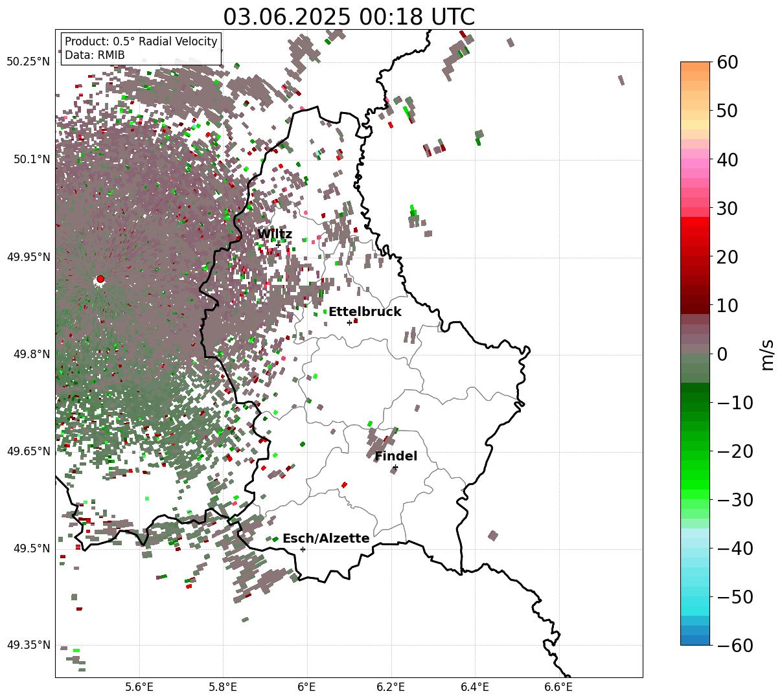The image size is (782, 700).
Task: Click the 49.8°N latitude tick label
Action: click(31, 354)
